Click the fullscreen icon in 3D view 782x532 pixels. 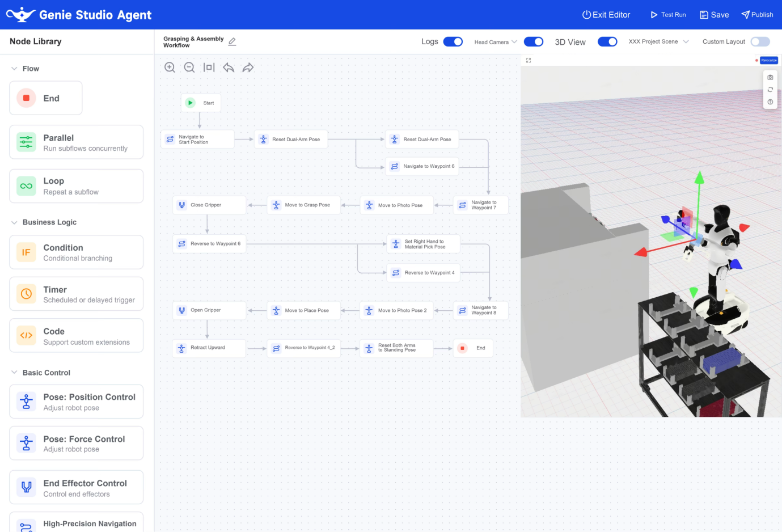(x=529, y=60)
